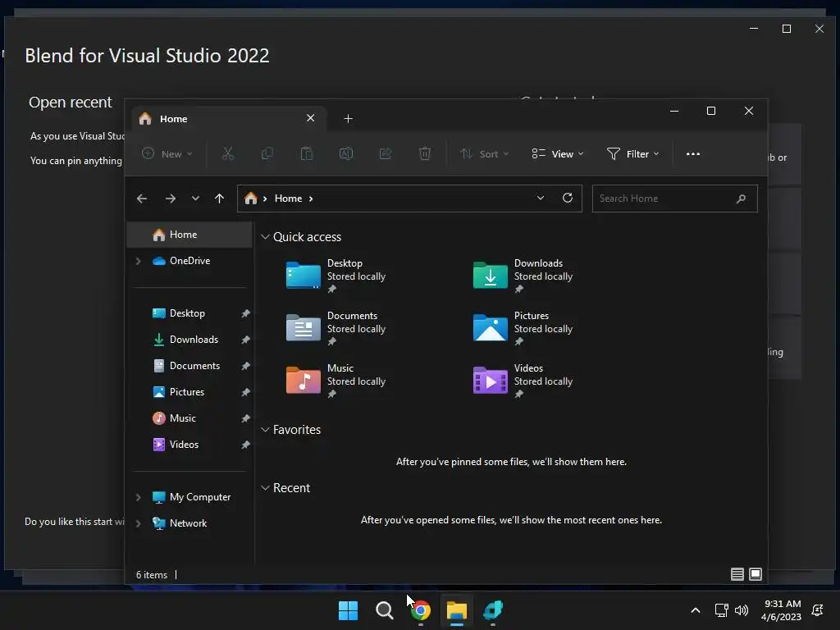Select Documents in navigation pane

[x=189, y=366]
